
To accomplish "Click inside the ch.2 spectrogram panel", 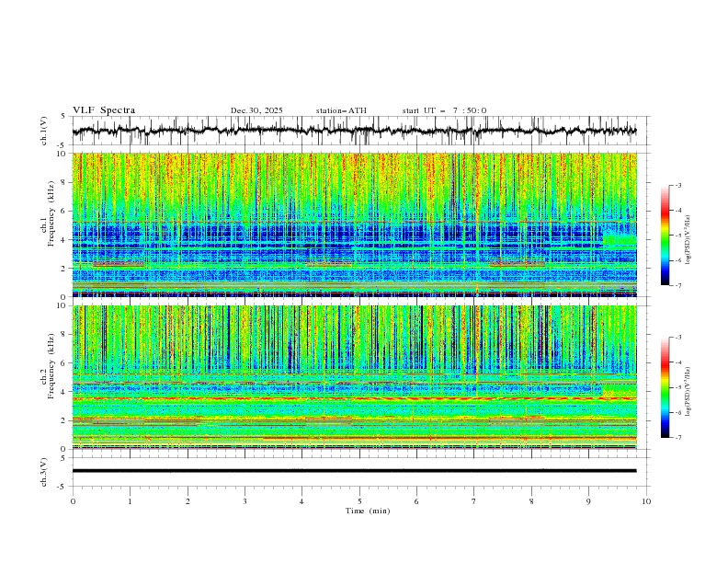I will point(354,377).
